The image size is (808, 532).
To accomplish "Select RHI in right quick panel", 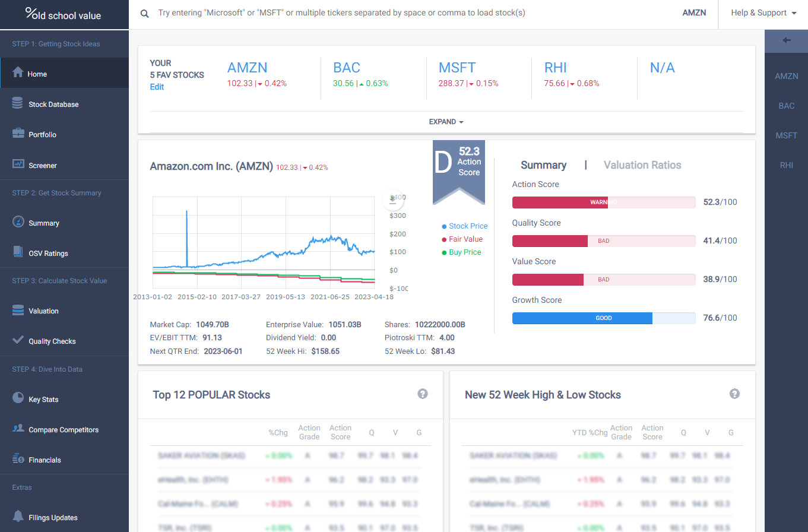I will [x=787, y=166].
